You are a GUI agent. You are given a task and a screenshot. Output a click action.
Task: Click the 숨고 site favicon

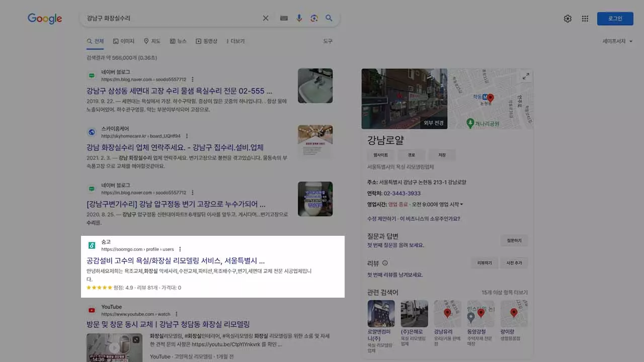tap(92, 245)
